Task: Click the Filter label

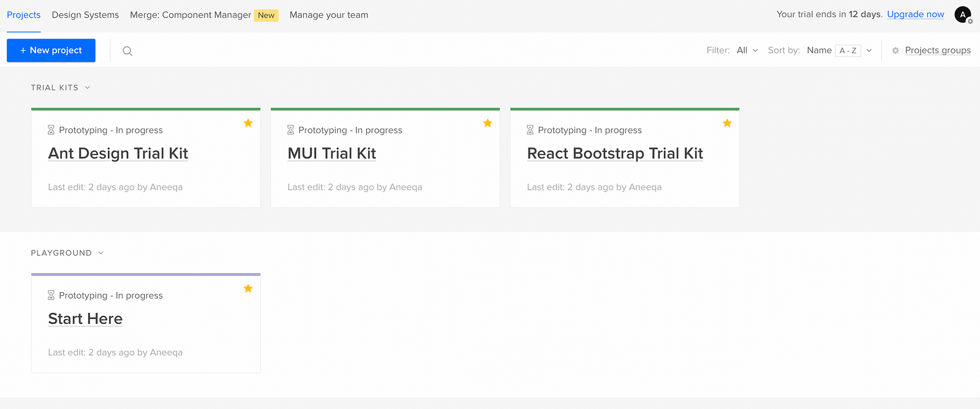Action: click(718, 50)
